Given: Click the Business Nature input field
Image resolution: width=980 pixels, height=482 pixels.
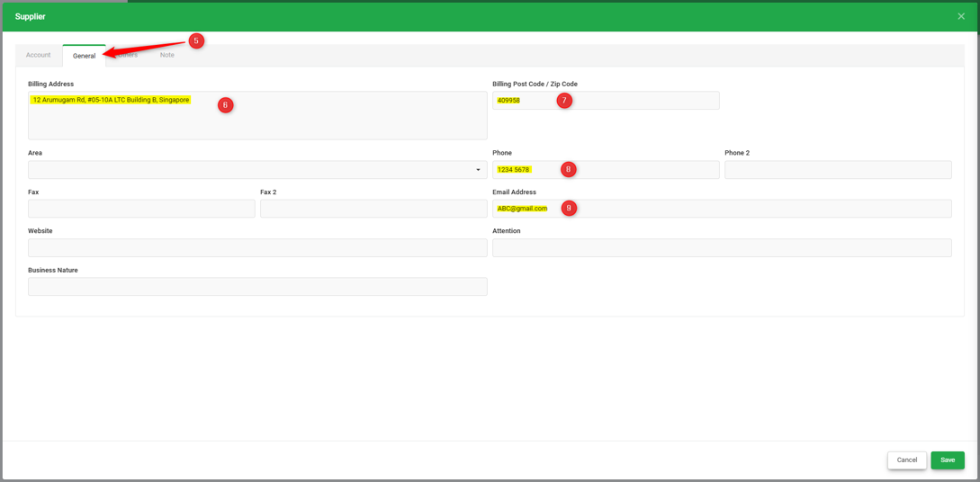Looking at the screenshot, I should pos(257,287).
